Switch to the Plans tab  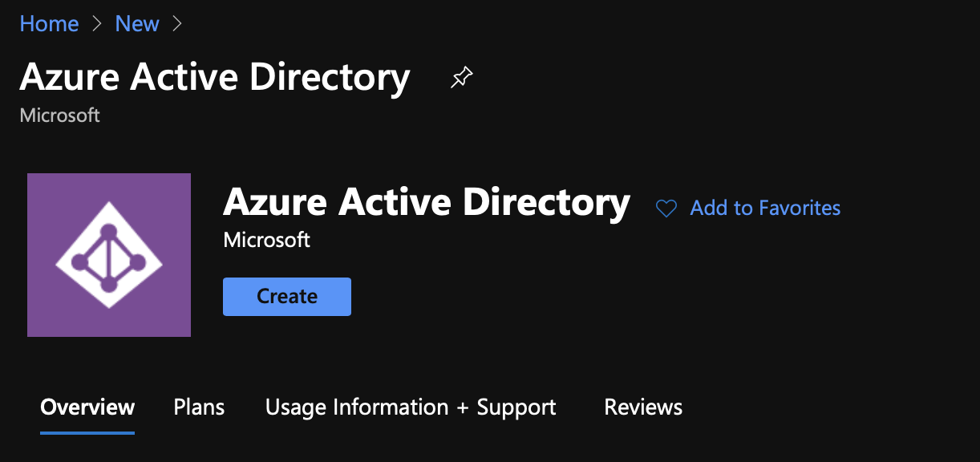point(199,407)
